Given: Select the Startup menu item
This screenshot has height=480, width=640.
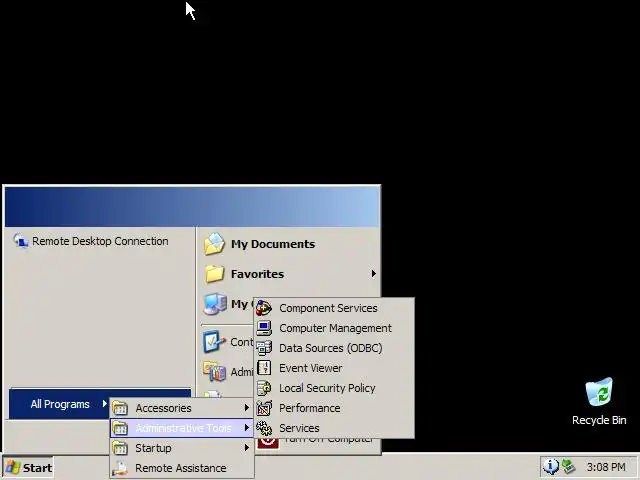Looking at the screenshot, I should (182, 448).
